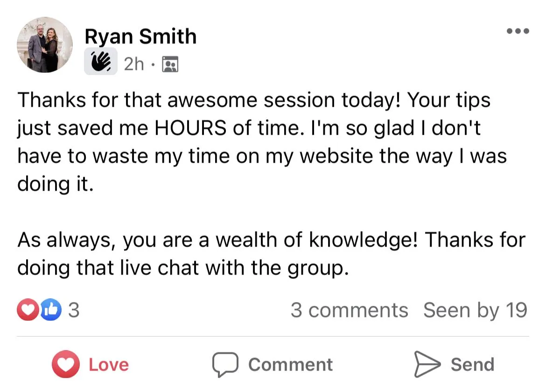Expand the 3 comments list
Image resolution: width=546 pixels, height=392 pixels.
(x=349, y=310)
